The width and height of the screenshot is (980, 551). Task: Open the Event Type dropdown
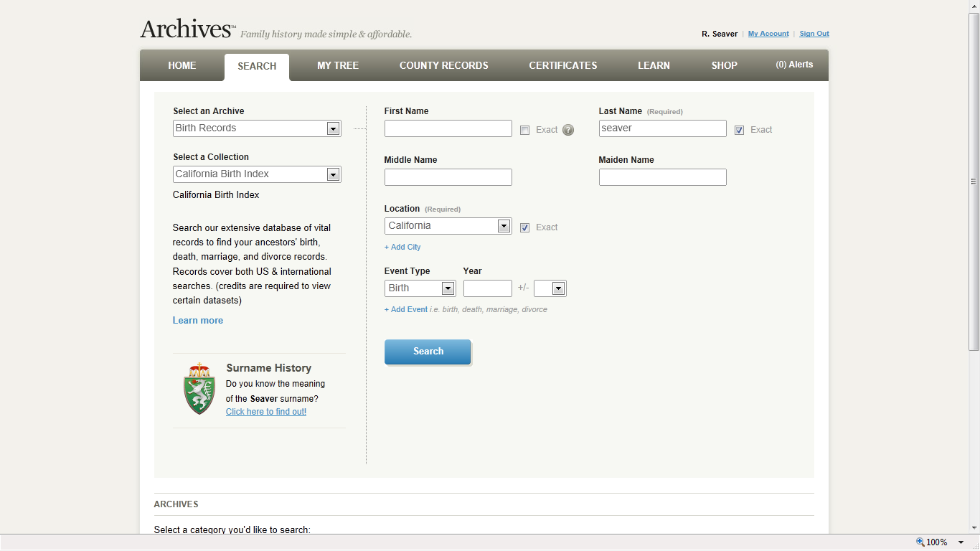point(448,288)
